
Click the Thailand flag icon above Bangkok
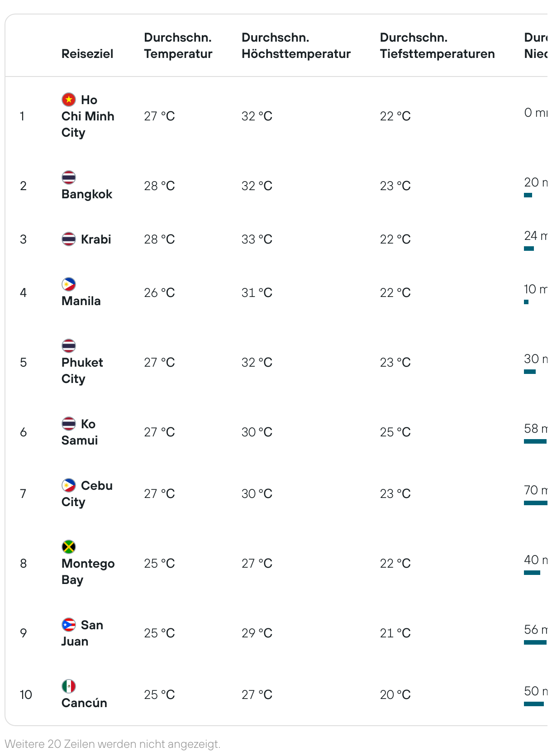coord(69,177)
